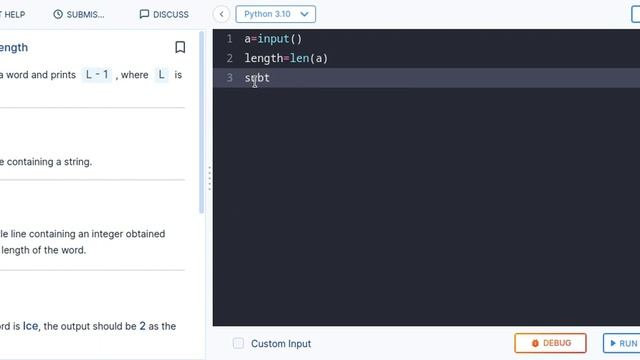Click the Discuss chat bubble icon

144,14
